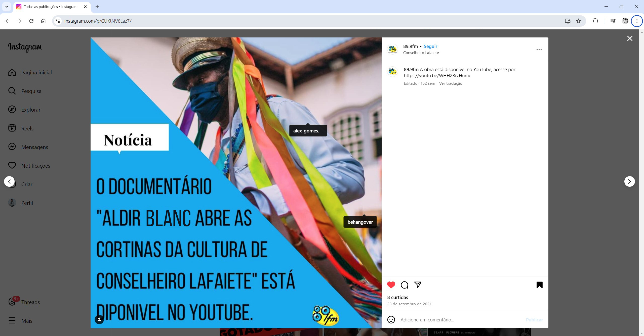Screen dimensions: 644x336
Task: Click browser back arrow
Action: tap(7, 21)
